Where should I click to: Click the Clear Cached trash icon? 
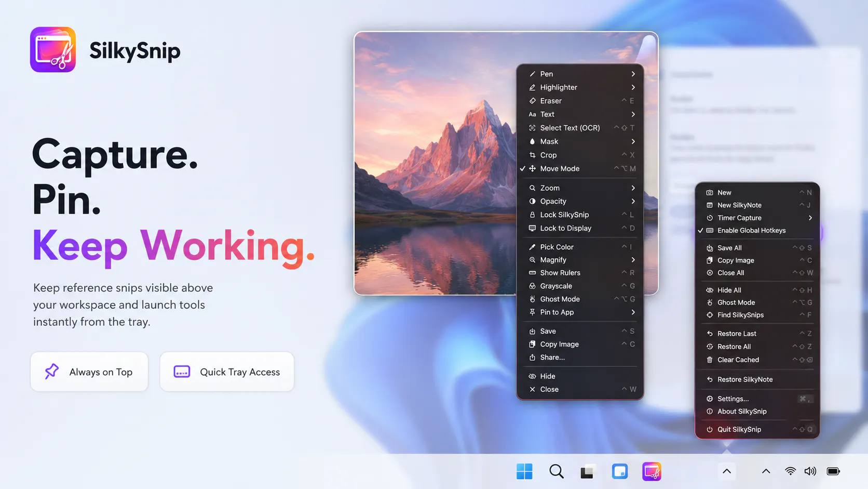[710, 360]
